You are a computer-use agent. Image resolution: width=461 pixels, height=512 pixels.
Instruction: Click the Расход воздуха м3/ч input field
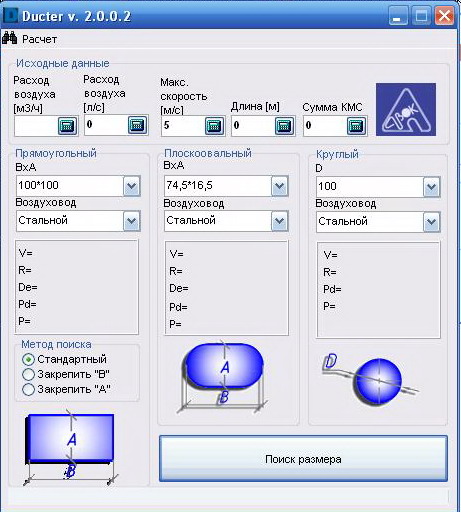tap(36, 126)
